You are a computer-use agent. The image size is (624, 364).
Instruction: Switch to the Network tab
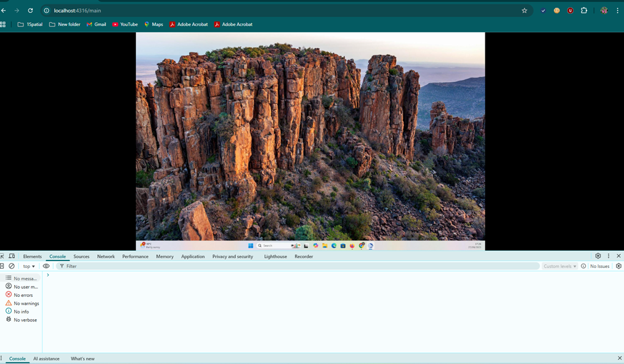(x=106, y=256)
